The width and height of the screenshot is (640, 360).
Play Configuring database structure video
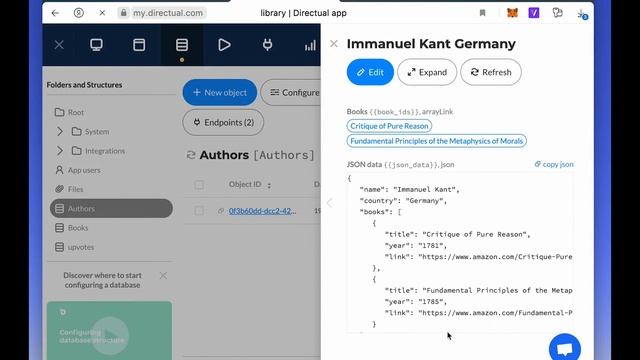tap(109, 336)
